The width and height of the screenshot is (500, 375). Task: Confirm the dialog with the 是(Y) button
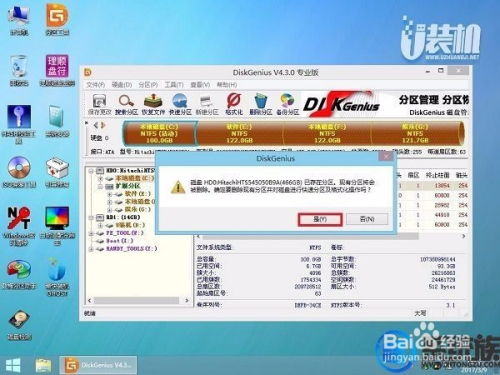(x=320, y=219)
